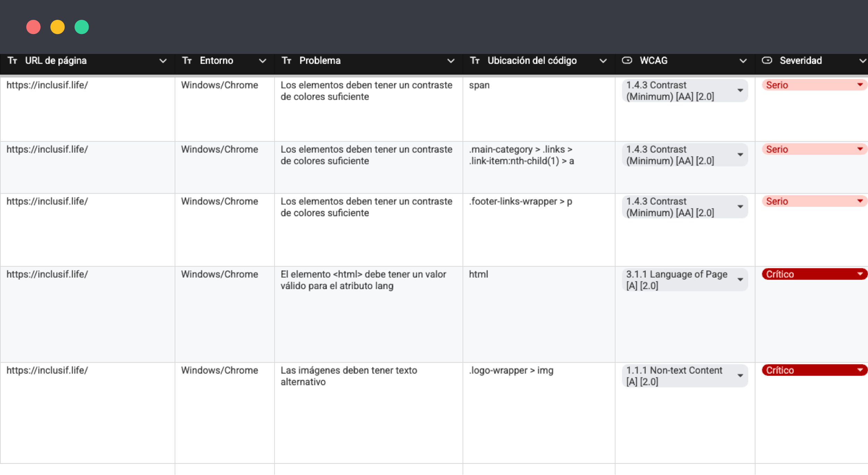
Task: Open 1.1.1 Non-text Content dropdown
Action: [x=740, y=376]
